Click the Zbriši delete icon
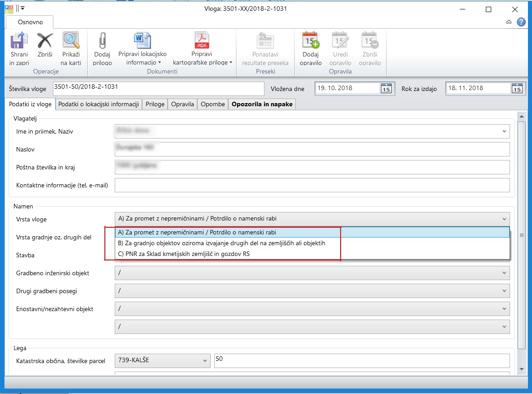Image resolution: width=532 pixels, height=394 pixels. [45, 41]
